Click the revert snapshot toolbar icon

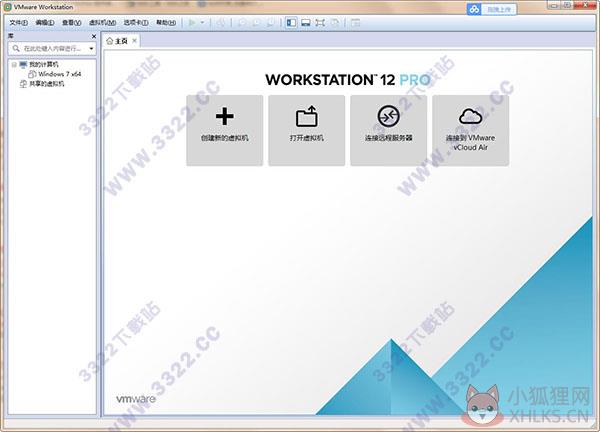tap(256, 23)
